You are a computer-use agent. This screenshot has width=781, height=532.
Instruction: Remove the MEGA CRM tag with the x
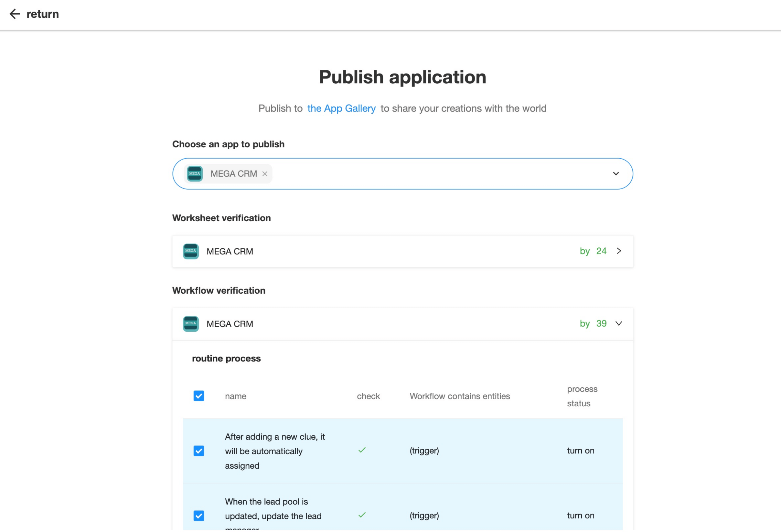[x=265, y=174]
